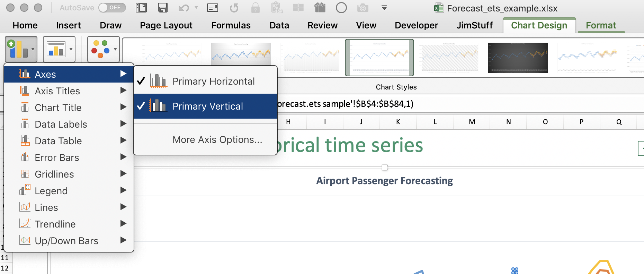Click the Add Chart Element button
This screenshot has width=644, height=274.
pos(21,49)
